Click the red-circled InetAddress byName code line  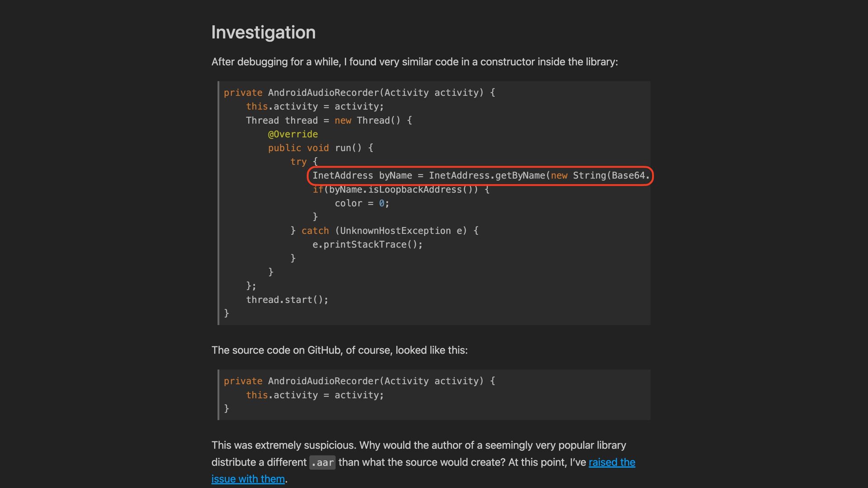tap(480, 175)
